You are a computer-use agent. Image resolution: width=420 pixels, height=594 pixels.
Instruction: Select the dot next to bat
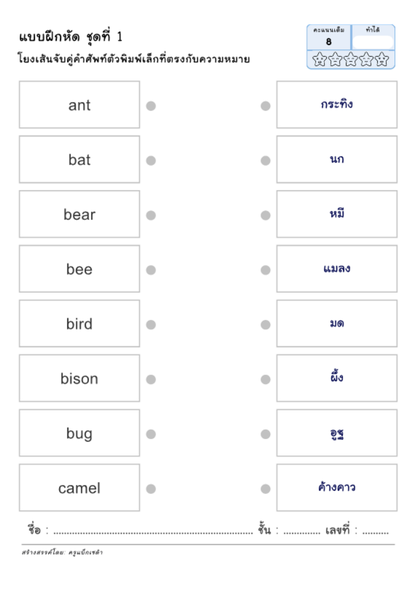pyautogui.click(x=151, y=161)
